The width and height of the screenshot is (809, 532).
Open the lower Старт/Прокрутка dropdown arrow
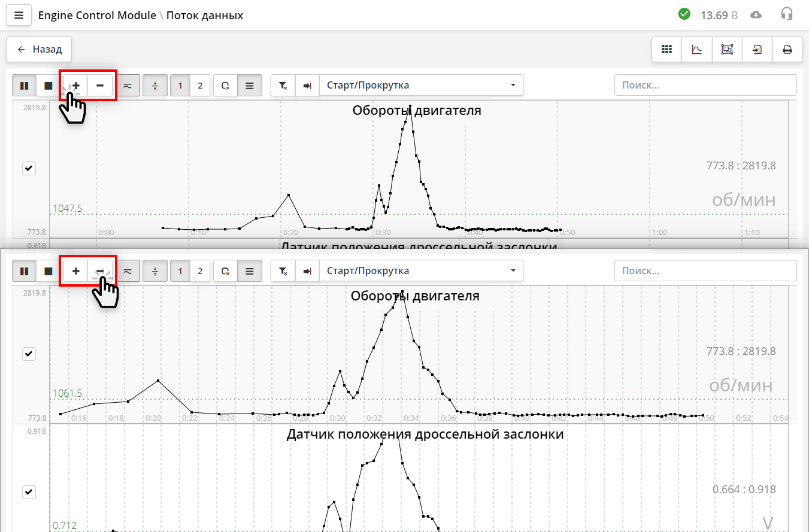point(513,271)
